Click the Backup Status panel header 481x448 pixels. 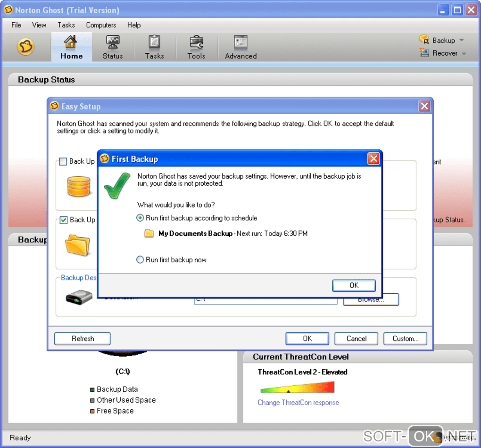[240, 80]
